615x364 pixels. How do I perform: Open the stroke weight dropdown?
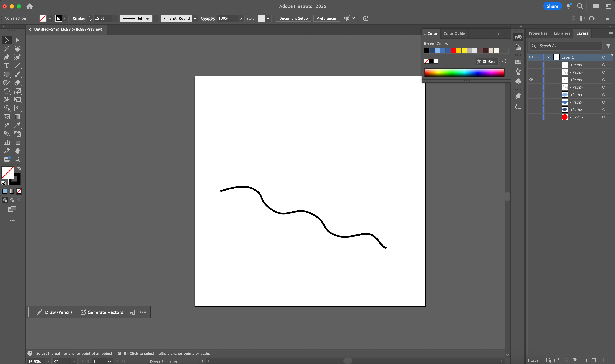click(x=114, y=18)
